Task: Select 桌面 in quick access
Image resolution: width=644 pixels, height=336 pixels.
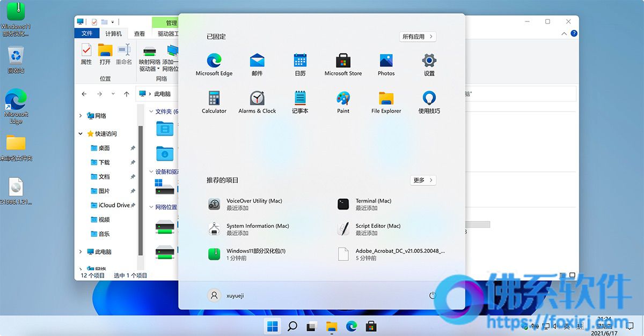Action: (x=104, y=148)
